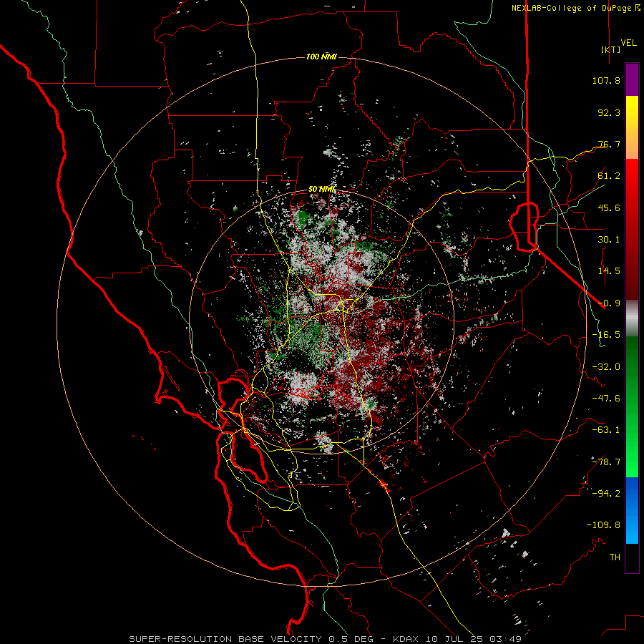Click the -16.5 velocity scale value

606,335
